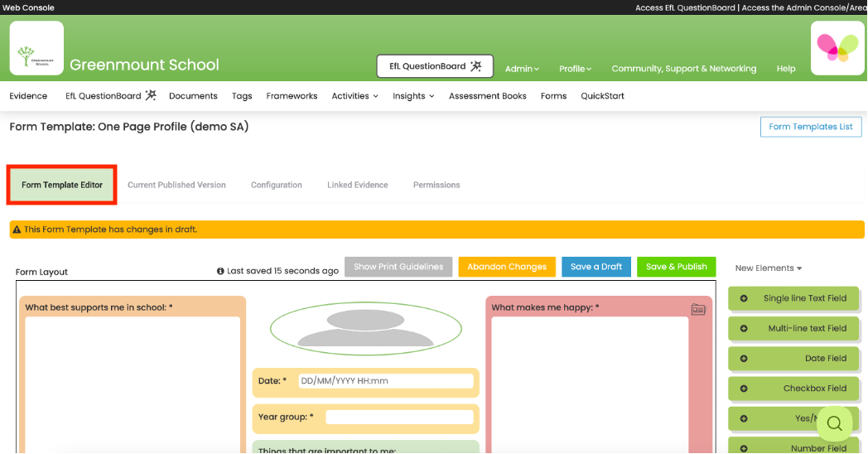The width and height of the screenshot is (868, 454).
Task: Click the Greenmount School tree logo
Action: pos(36,48)
